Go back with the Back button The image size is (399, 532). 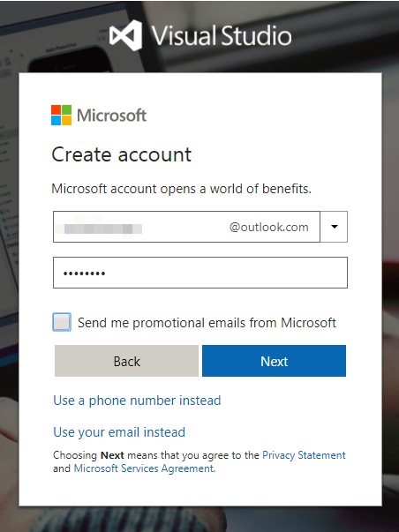point(126,361)
